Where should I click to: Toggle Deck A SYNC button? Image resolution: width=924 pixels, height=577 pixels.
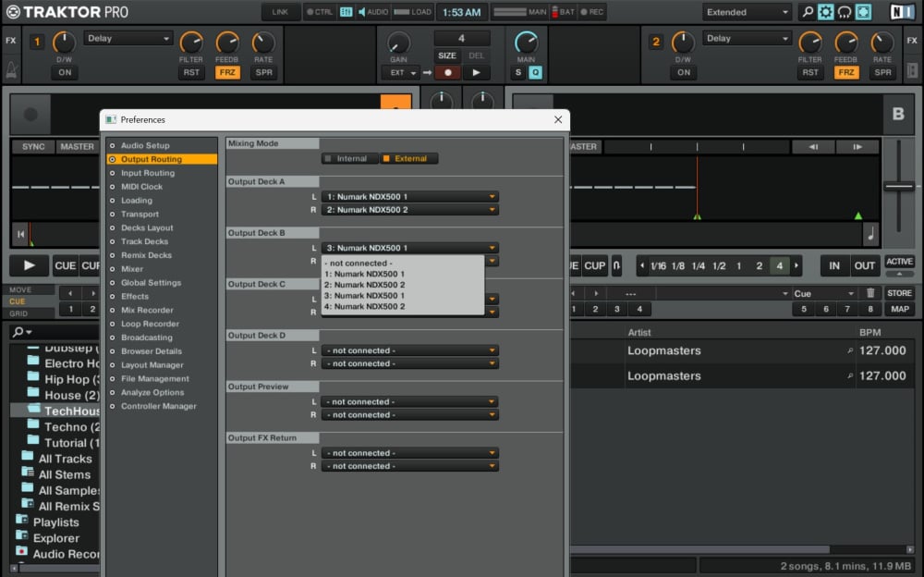coord(33,146)
